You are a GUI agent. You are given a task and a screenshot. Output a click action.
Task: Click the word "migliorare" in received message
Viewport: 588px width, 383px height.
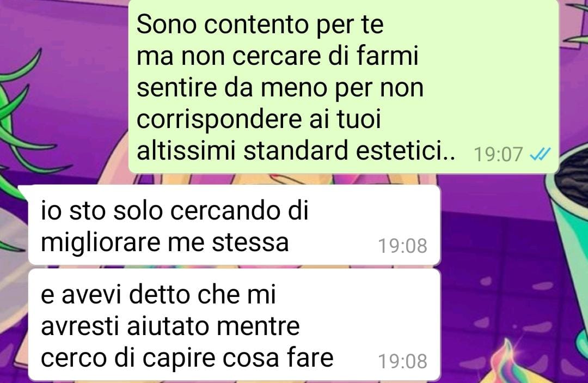click(101, 242)
